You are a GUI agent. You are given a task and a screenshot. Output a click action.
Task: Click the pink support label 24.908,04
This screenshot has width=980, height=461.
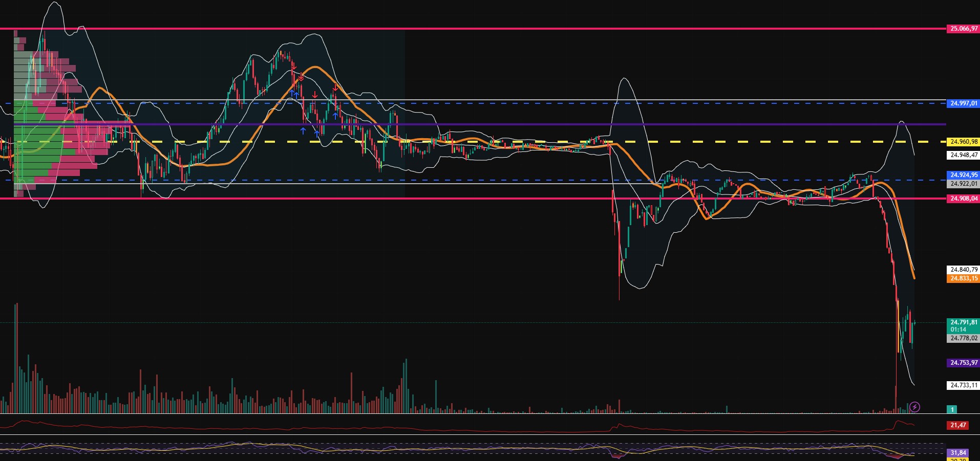pyautogui.click(x=964, y=199)
